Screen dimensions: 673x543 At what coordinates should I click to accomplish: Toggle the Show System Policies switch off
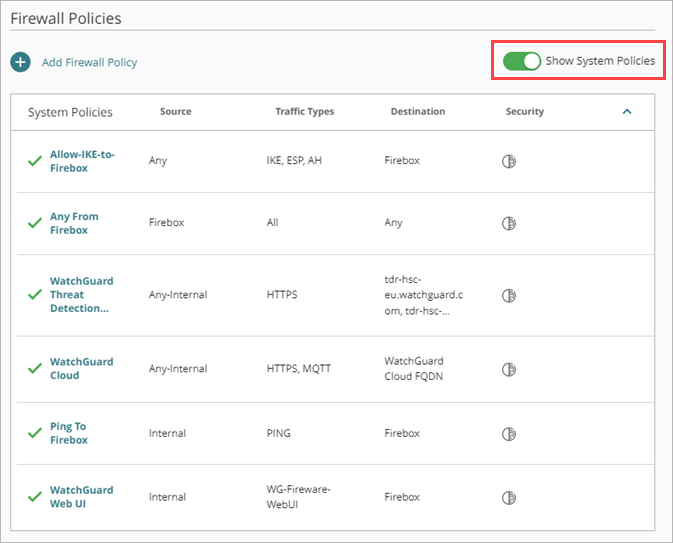[x=521, y=61]
